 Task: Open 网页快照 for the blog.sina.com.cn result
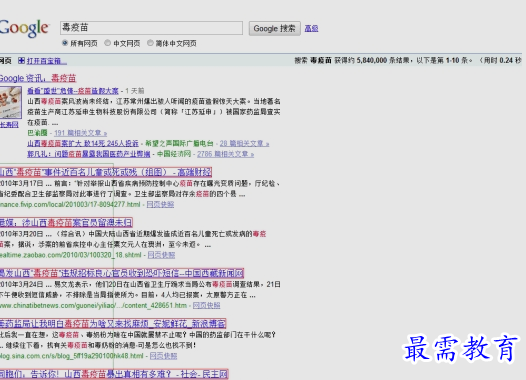tap(163, 356)
